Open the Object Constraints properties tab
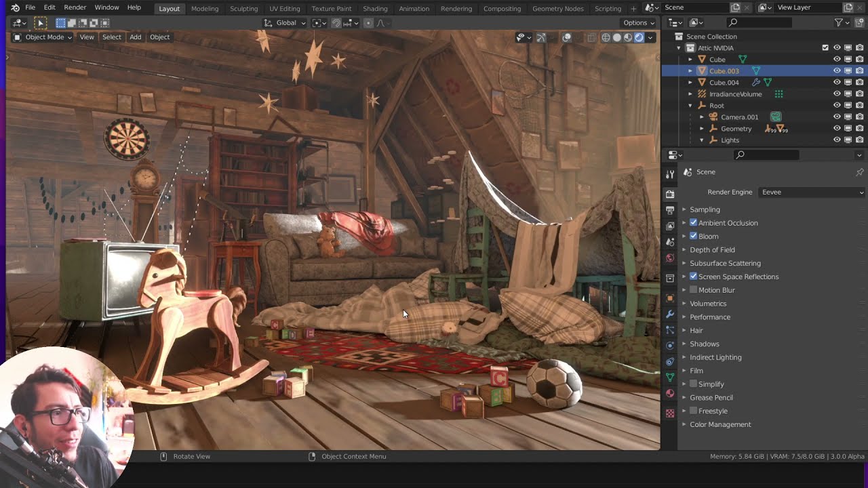Screen dimensions: 868x488 [670, 361]
